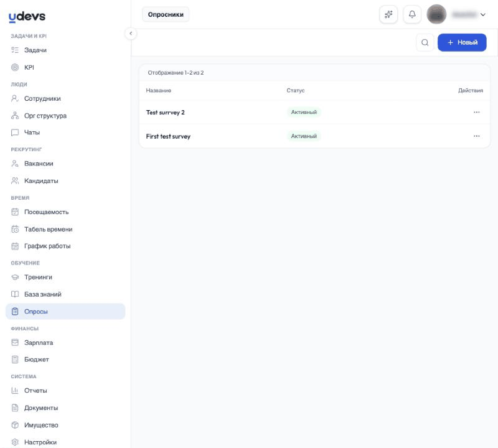
Task: Open the Test surrvey 2 row name
Action: tap(165, 113)
